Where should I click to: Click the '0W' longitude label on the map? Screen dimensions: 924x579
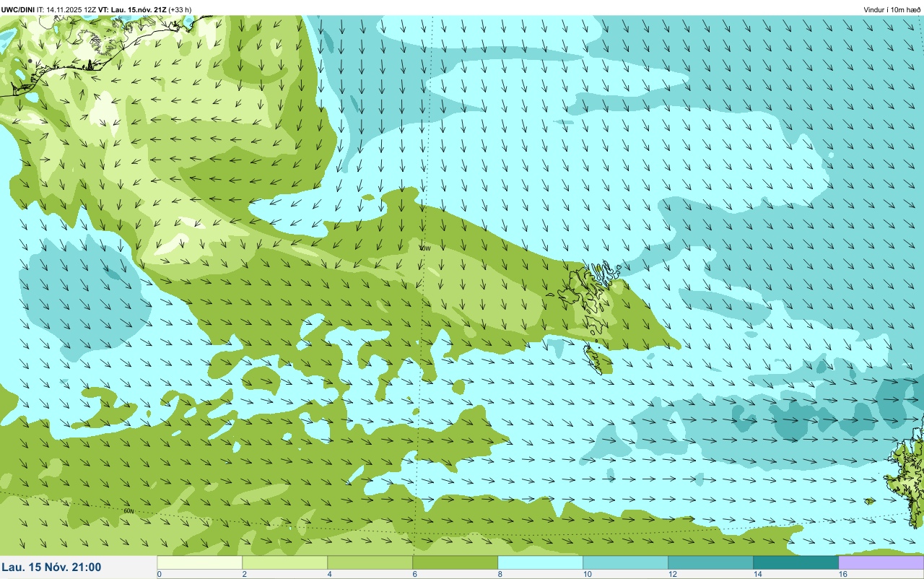[x=425, y=248]
